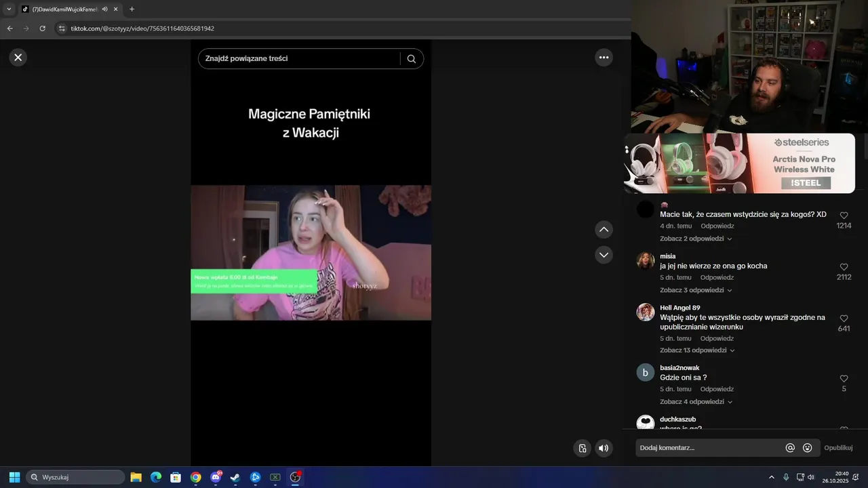This screenshot has height=488, width=868.
Task: Open Steam from the taskbar
Action: coord(235,477)
